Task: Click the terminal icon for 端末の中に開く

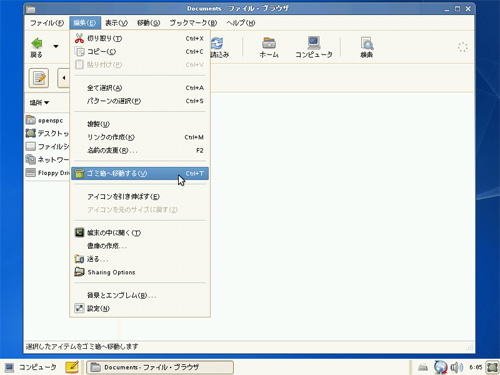Action: coord(79,232)
